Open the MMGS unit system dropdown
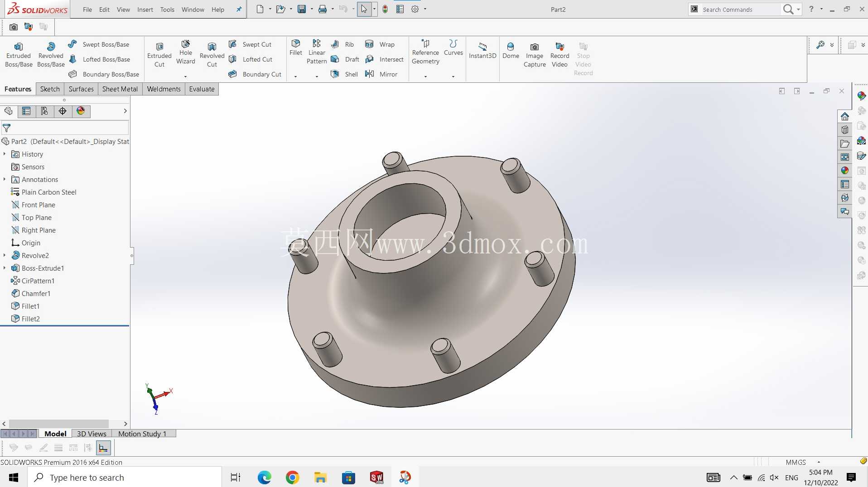 [819, 462]
